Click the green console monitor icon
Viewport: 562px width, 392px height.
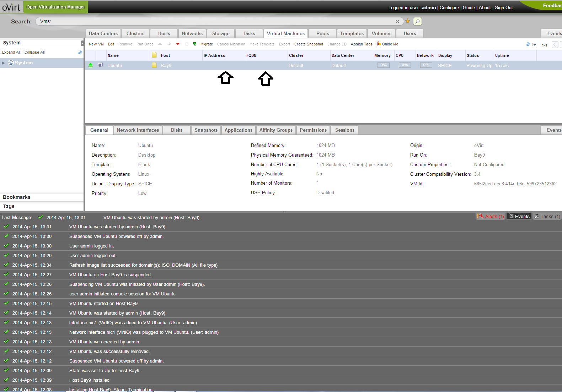(195, 44)
